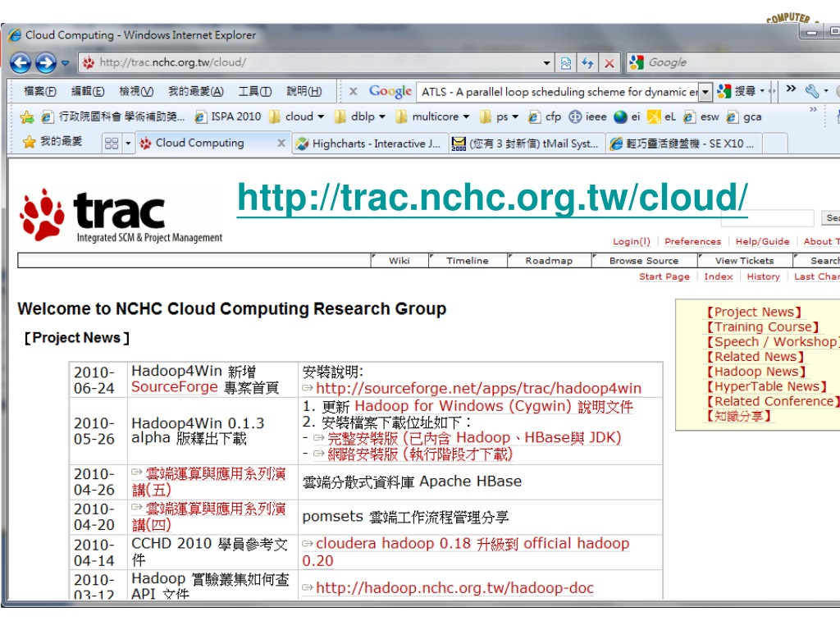Open the 我的最愛(A) menu

pyautogui.click(x=195, y=91)
